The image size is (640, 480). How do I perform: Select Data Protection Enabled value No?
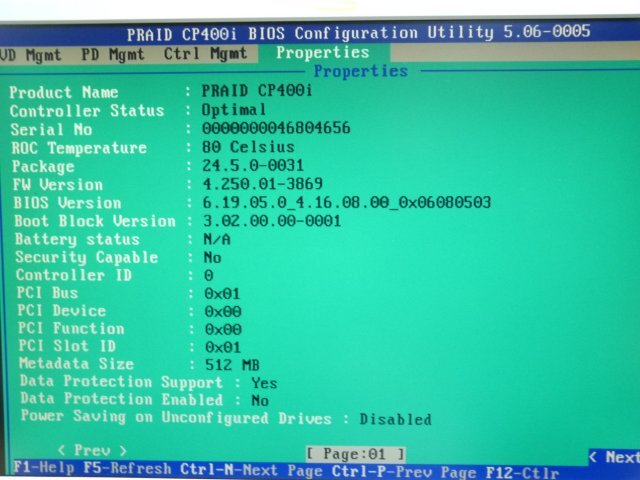(x=260, y=401)
